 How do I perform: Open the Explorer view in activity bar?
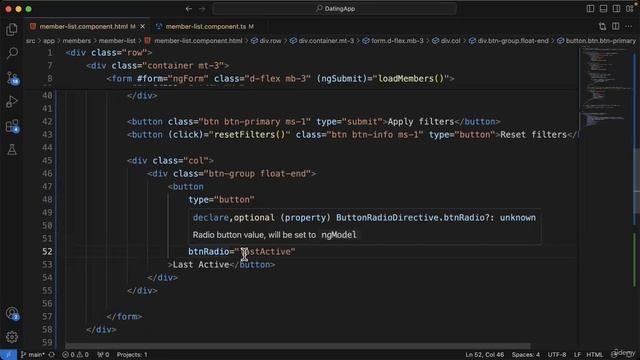[x=12, y=29]
